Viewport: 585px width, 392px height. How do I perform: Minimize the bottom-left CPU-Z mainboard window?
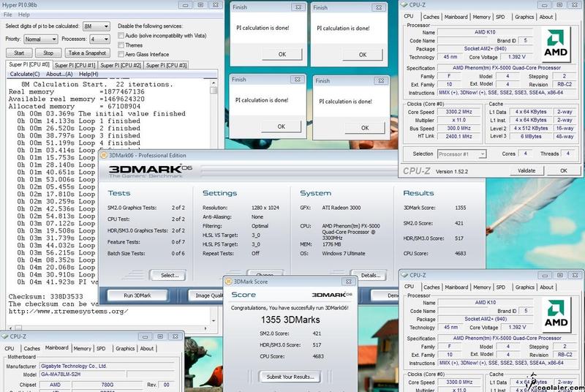[145, 336]
